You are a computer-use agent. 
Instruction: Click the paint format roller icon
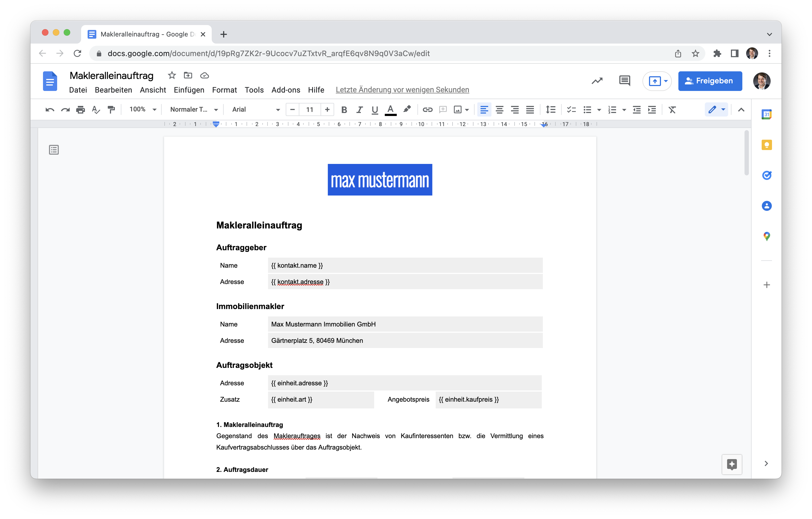111,109
